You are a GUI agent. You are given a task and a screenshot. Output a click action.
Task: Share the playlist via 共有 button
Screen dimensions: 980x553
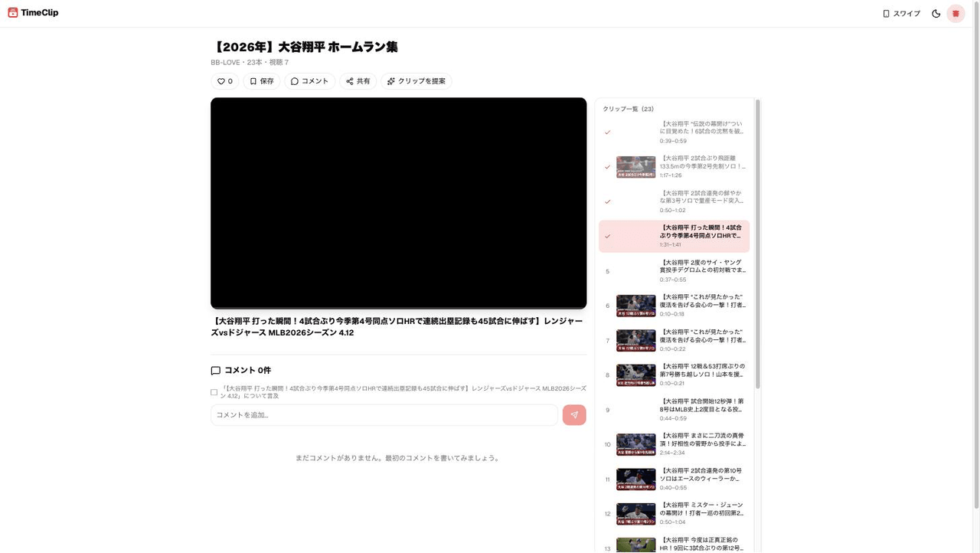358,81
